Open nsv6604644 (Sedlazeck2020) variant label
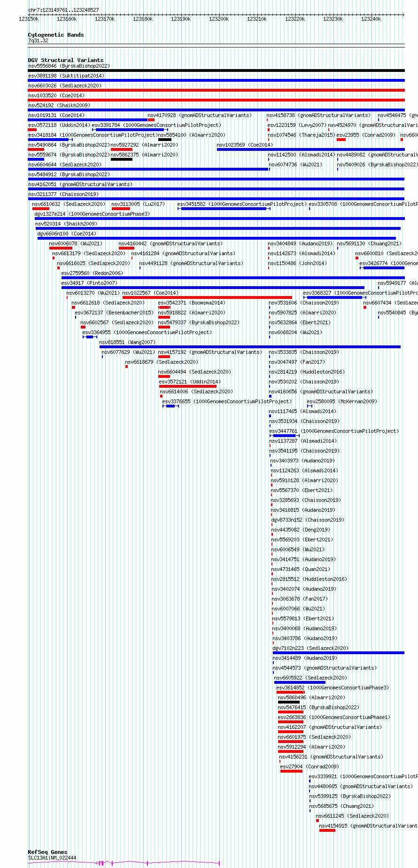The width and height of the screenshot is (418, 868). 65,165
